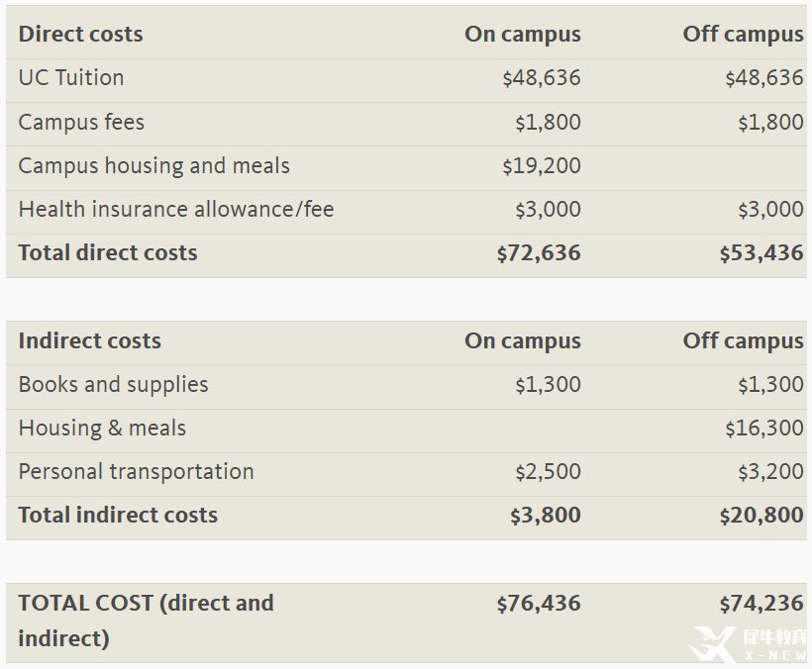
Task: Select the $76,436 total on campus cost
Action: (539, 604)
